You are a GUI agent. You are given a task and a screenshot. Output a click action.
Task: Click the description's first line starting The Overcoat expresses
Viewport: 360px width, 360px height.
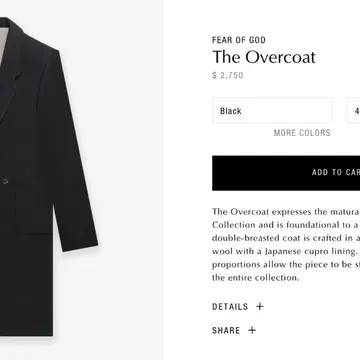click(286, 212)
